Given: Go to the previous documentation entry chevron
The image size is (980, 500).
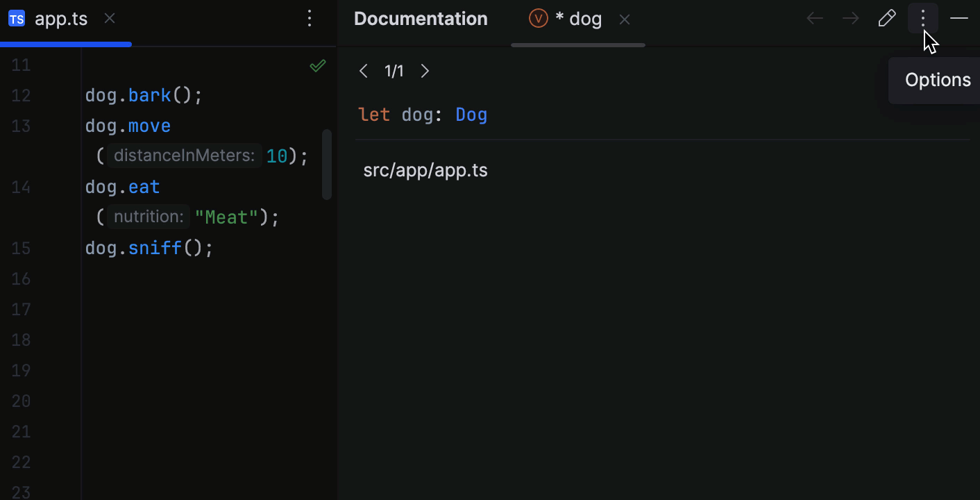Looking at the screenshot, I should [364, 71].
